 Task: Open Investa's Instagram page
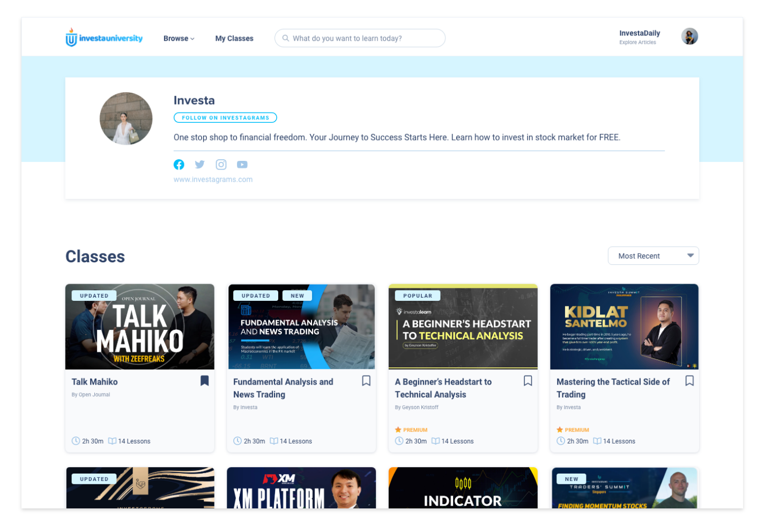coord(221,165)
